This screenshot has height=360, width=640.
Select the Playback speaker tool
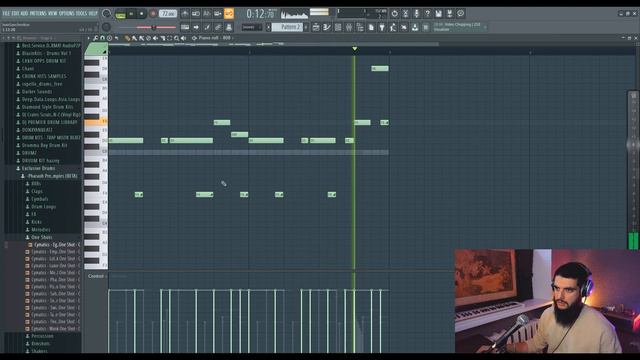184,38
